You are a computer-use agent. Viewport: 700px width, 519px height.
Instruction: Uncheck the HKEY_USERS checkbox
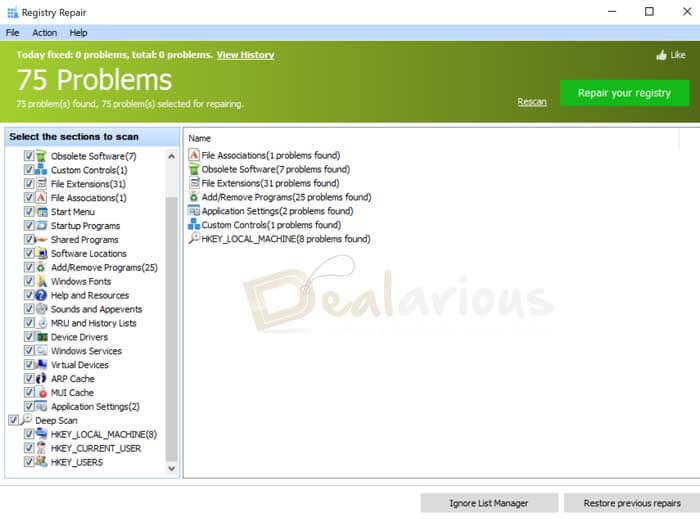[29, 461]
